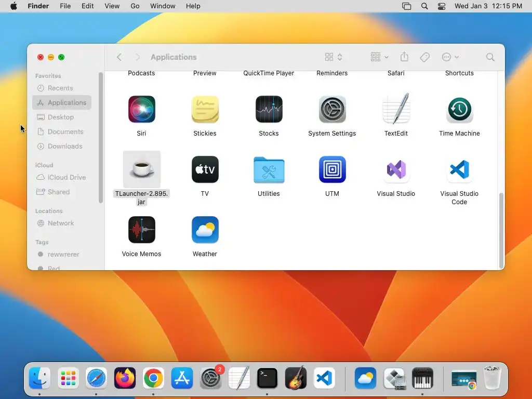
Task: Select the Voice Memos app icon
Action: pyautogui.click(x=141, y=230)
